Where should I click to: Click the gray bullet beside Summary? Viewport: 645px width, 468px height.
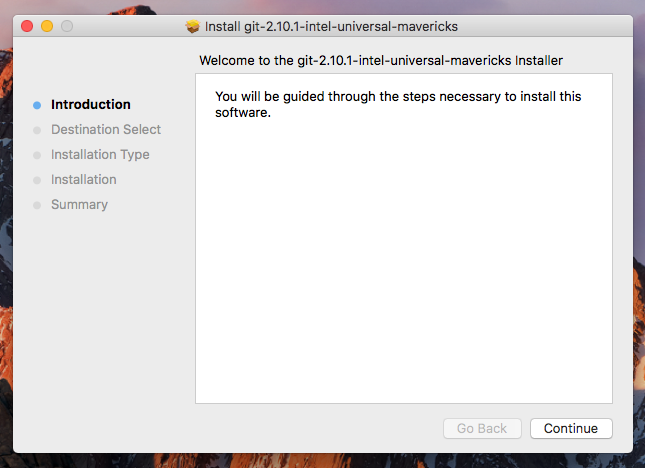37,205
